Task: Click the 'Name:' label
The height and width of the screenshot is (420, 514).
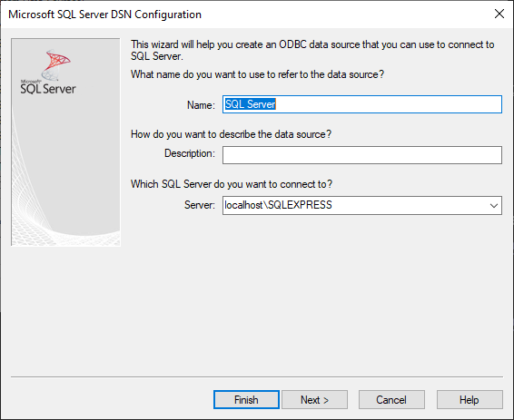Action: click(201, 105)
